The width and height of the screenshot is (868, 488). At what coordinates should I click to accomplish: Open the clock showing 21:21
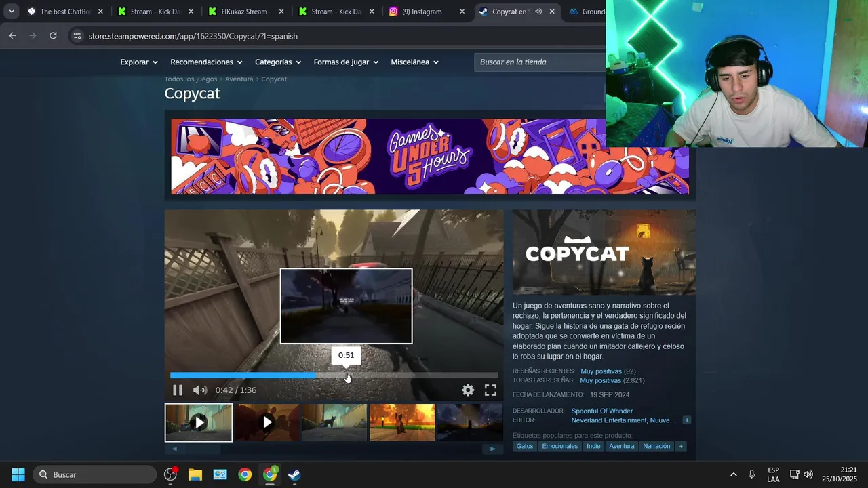[840, 474]
